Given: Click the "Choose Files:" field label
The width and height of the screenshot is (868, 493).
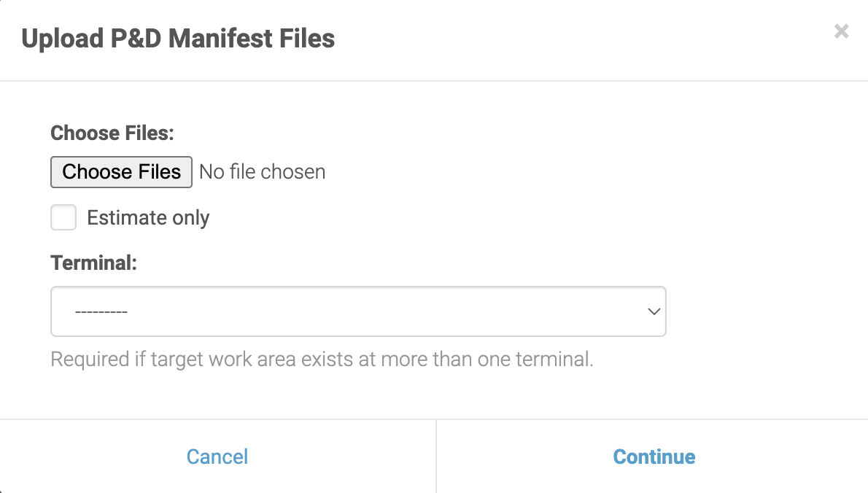Looking at the screenshot, I should [x=112, y=133].
